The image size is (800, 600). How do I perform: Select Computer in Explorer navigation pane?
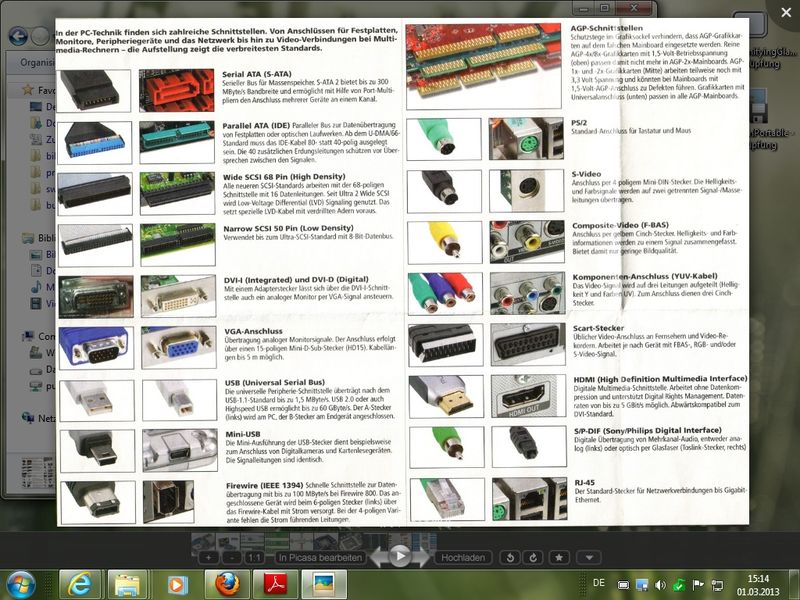coord(39,336)
